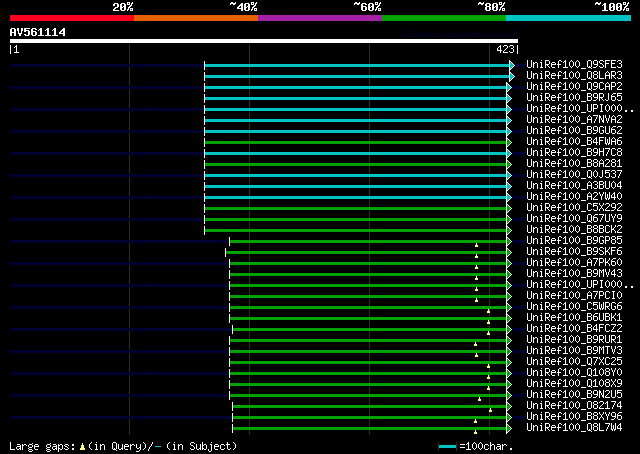Select the UniRef100_B8A281 label
640x454 pixels.
(574, 164)
